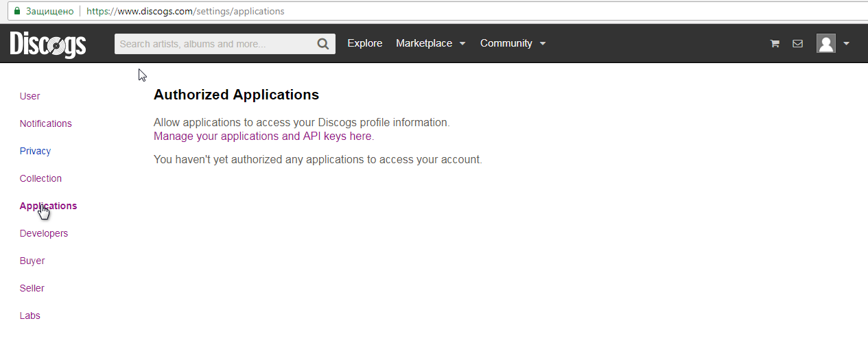The height and width of the screenshot is (345, 868).
Task: Go to User settings
Action: click(30, 96)
